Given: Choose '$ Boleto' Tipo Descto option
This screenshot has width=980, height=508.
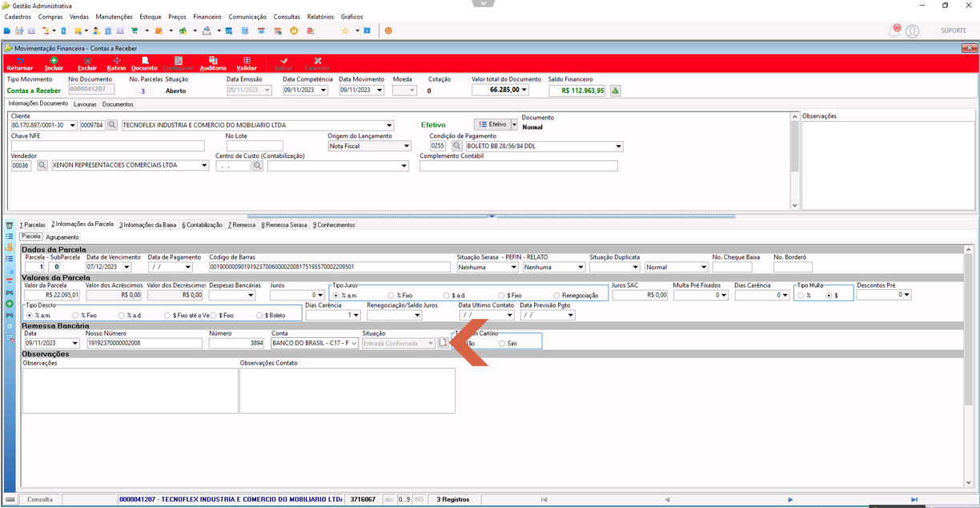Looking at the screenshot, I should point(271,316).
